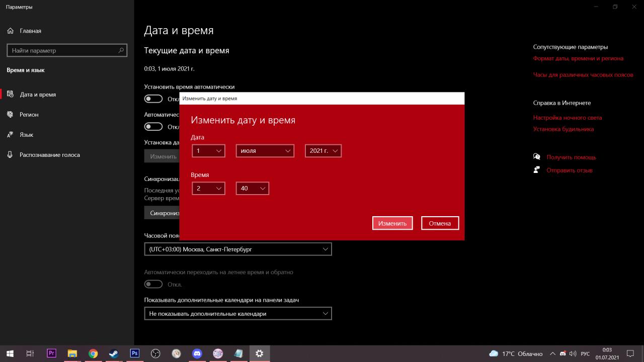Toggle daylight saving time switch
Viewport: 644px width, 362px height.
(153, 284)
